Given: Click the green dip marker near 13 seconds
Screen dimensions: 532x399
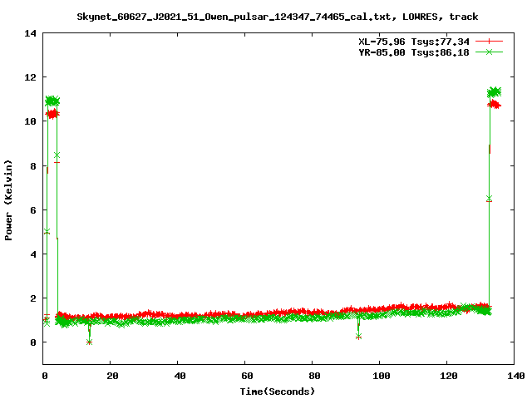Looking at the screenshot, I should [x=89, y=342].
